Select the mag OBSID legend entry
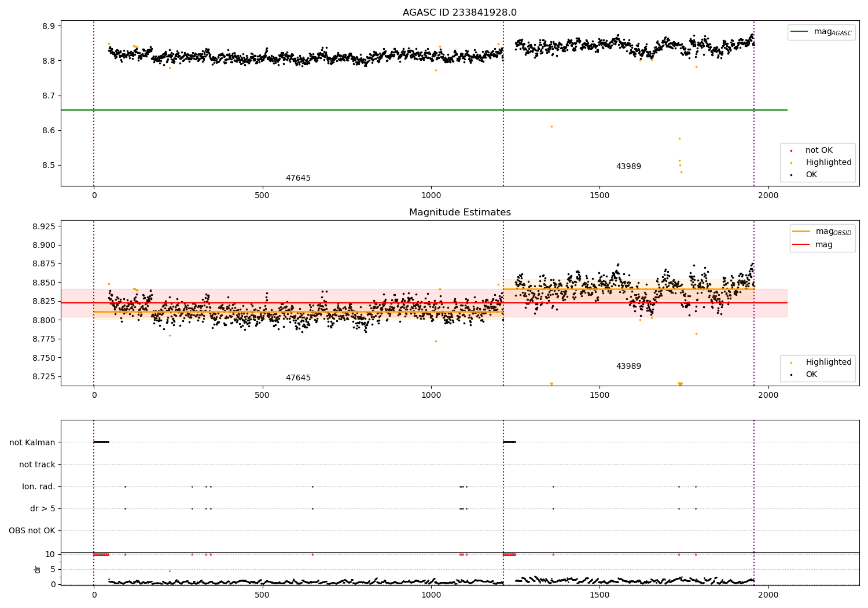Image resolution: width=868 pixels, height=608 pixels. [x=822, y=232]
